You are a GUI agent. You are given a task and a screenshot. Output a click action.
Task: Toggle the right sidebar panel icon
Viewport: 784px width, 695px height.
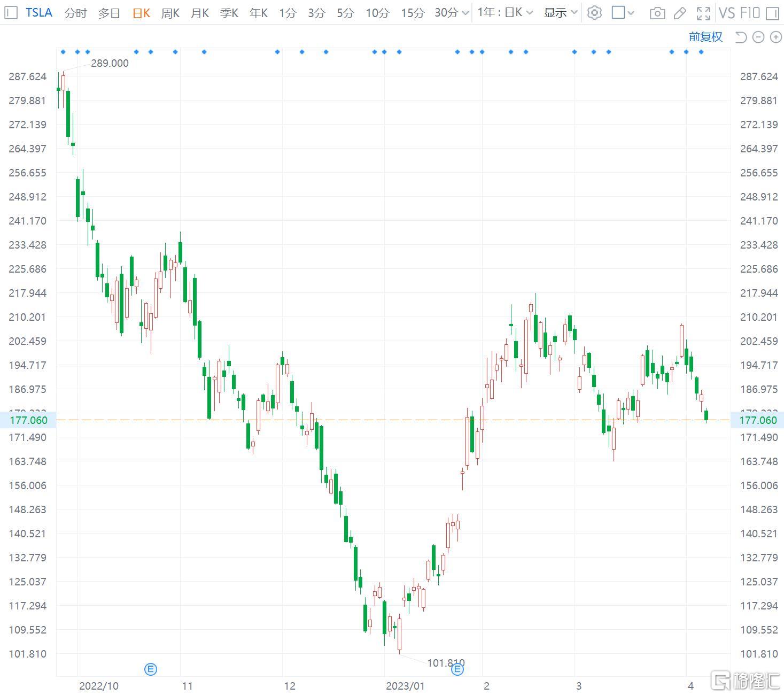772,13
